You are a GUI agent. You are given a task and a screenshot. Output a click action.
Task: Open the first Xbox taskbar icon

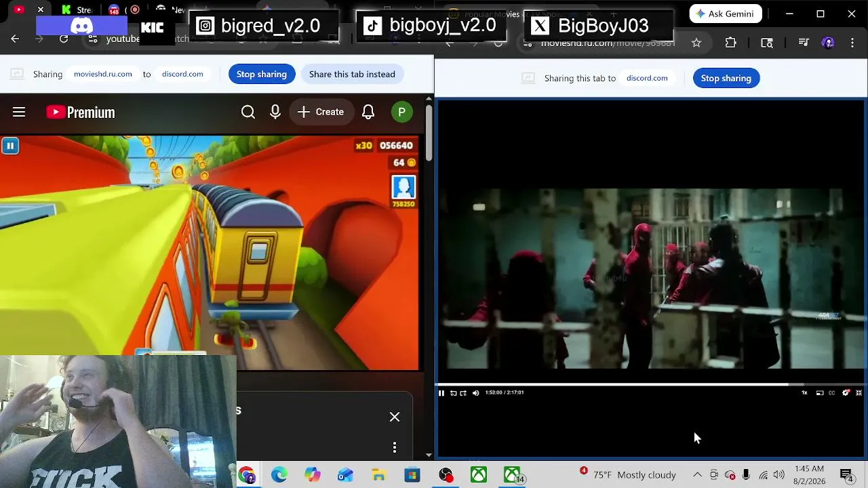(x=479, y=475)
